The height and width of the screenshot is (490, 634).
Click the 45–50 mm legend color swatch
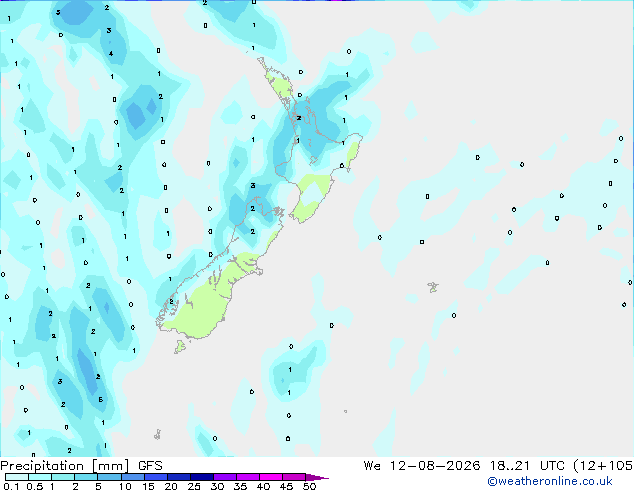(294, 477)
